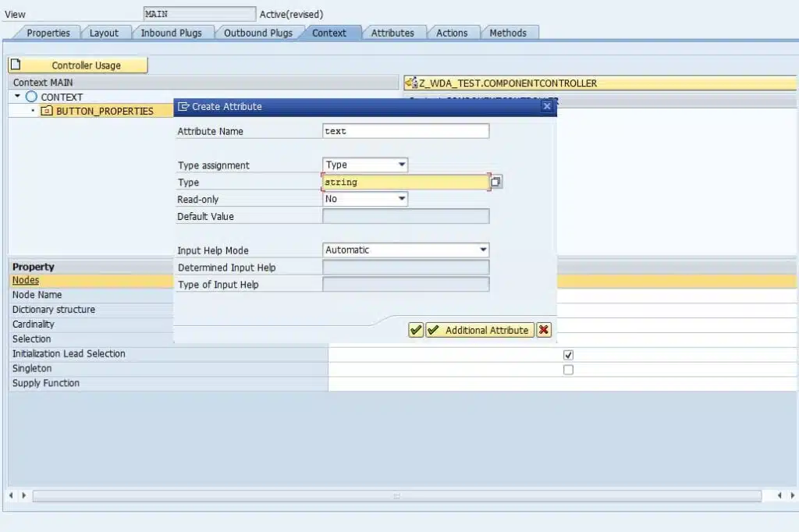Click the COMPONENTCONTROLLER icon
The width and height of the screenshot is (799, 532).
click(411, 83)
